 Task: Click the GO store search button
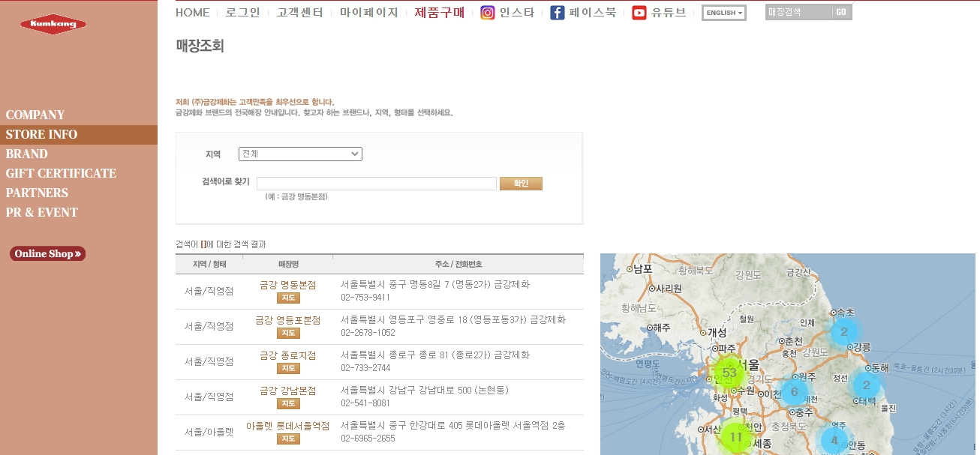[841, 12]
